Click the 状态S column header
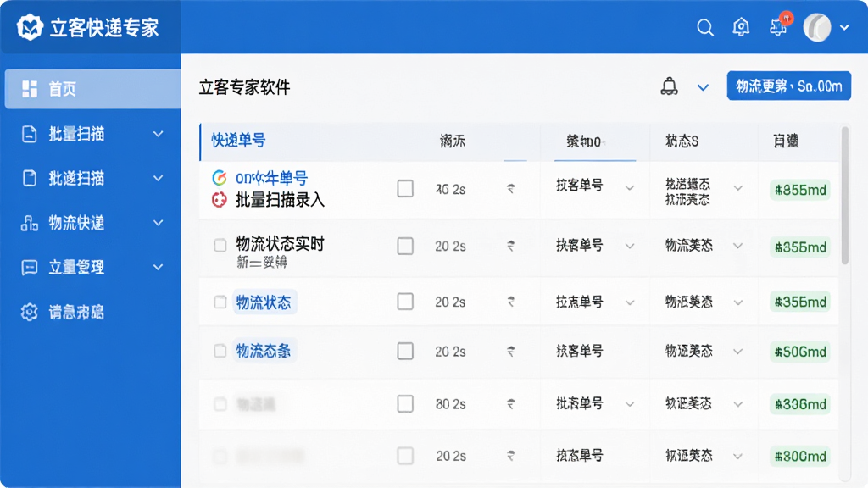 coord(682,141)
